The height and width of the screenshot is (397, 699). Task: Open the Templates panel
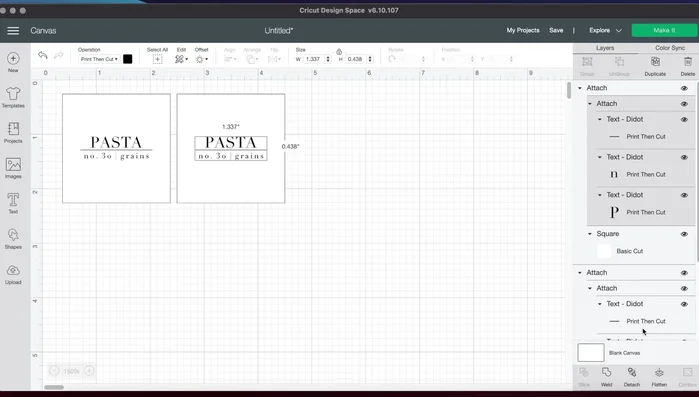(x=13, y=97)
